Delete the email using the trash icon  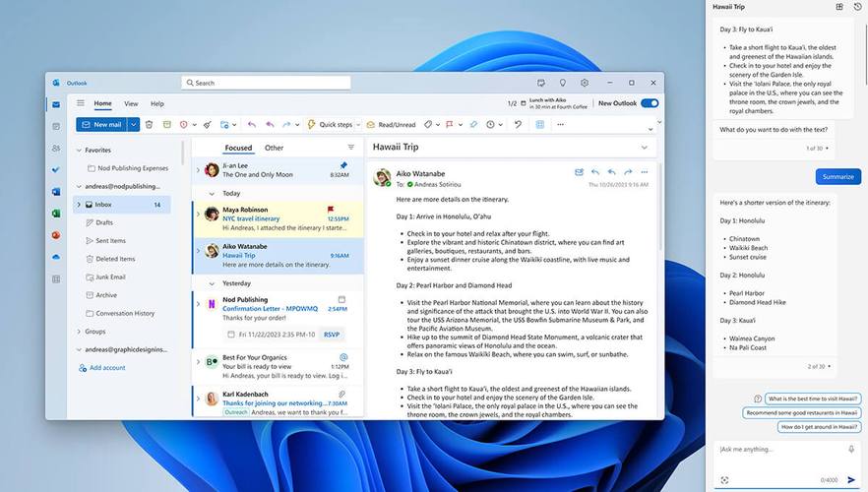pos(149,125)
